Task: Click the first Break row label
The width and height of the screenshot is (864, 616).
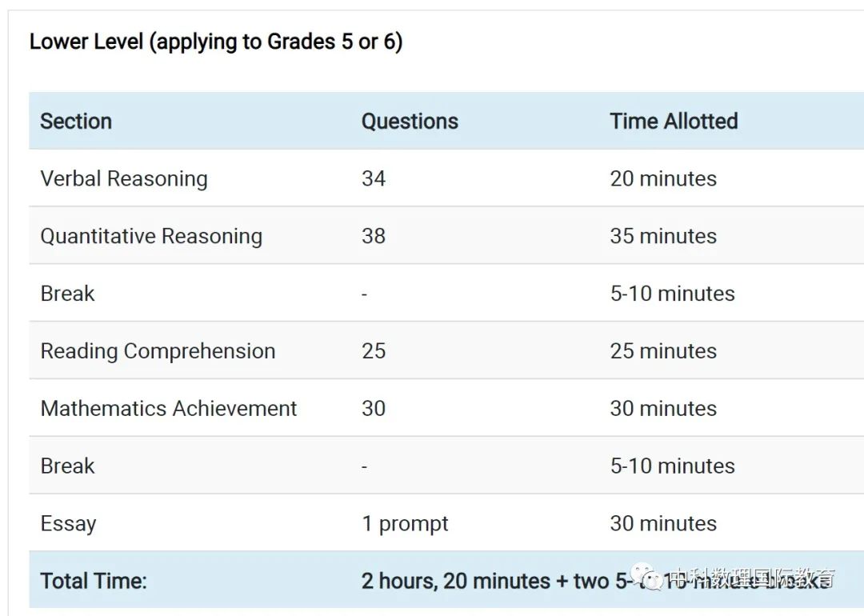Action: (x=68, y=294)
